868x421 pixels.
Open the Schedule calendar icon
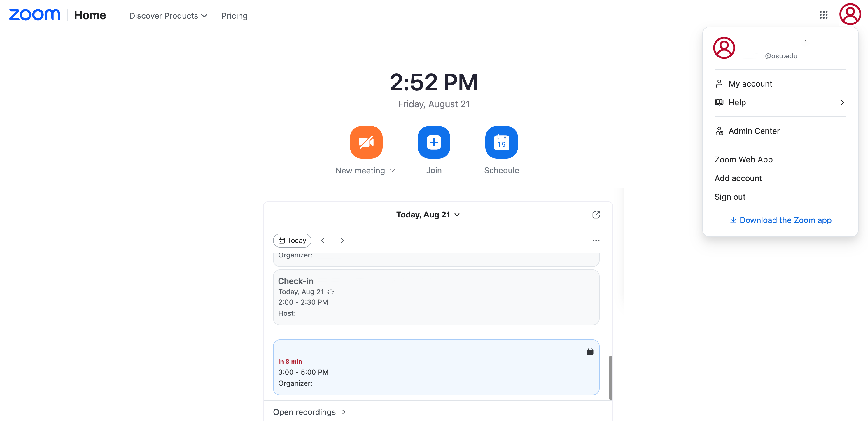501,142
